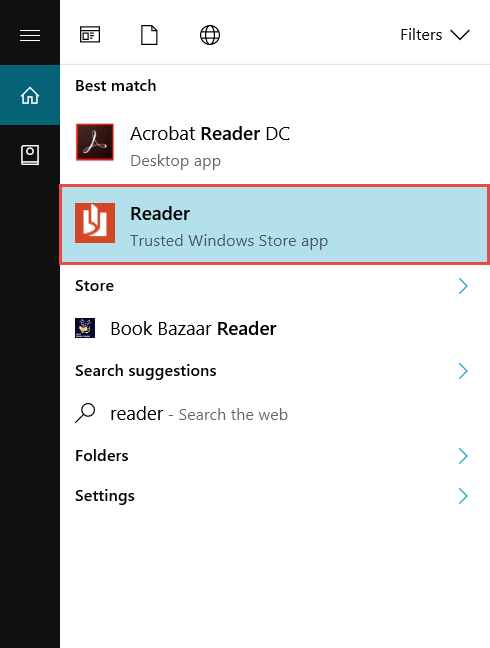The image size is (490, 648).
Task: Open the Folders heading
Action: pyautogui.click(x=102, y=456)
